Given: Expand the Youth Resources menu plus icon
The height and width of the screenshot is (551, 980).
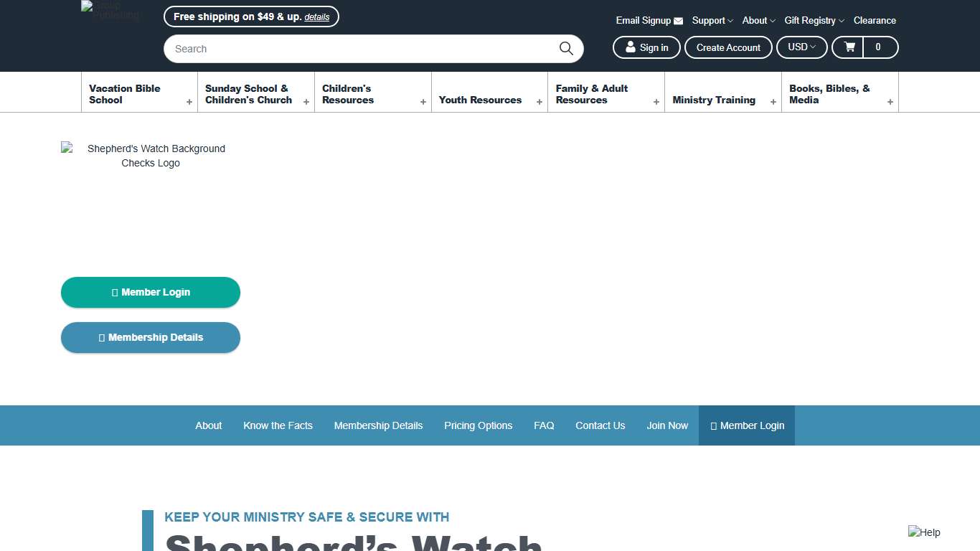Looking at the screenshot, I should tap(540, 102).
